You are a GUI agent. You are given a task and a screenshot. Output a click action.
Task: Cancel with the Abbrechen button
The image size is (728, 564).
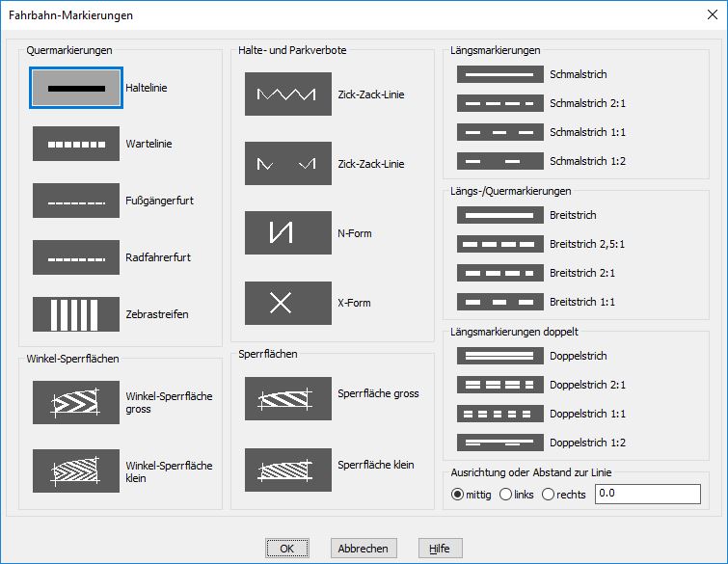click(364, 549)
